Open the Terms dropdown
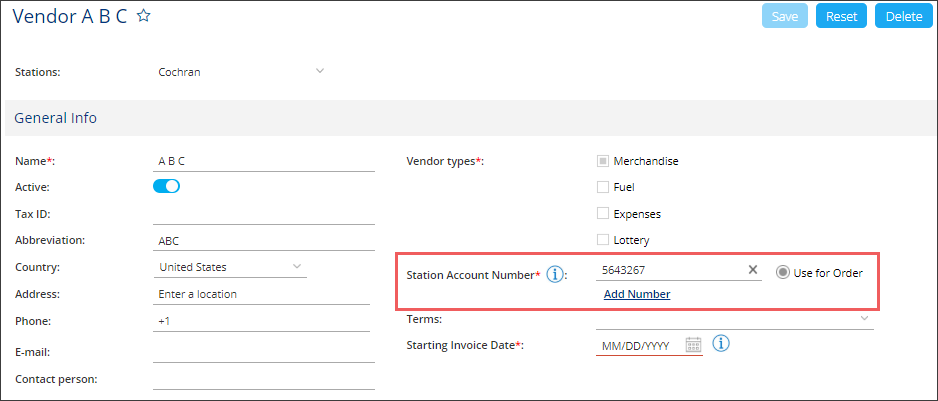938x401 pixels. [735, 319]
